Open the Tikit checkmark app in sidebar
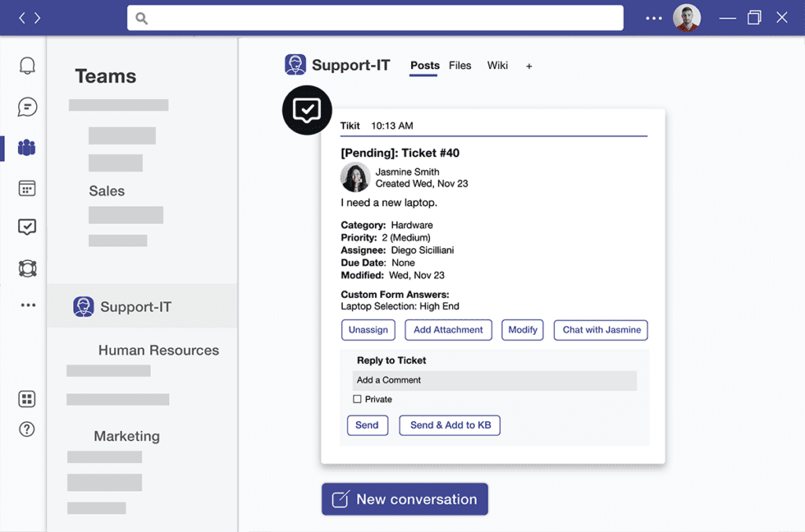The width and height of the screenshot is (805, 532). pos(28,227)
